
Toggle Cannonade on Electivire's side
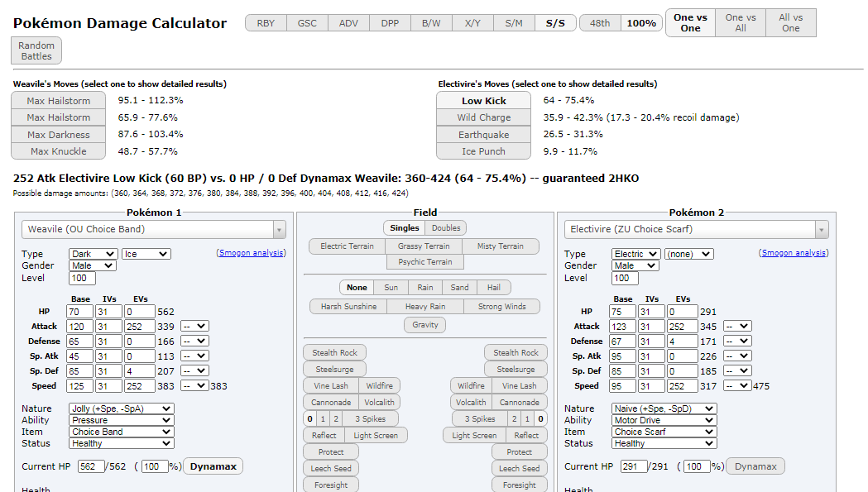pyautogui.click(x=520, y=403)
